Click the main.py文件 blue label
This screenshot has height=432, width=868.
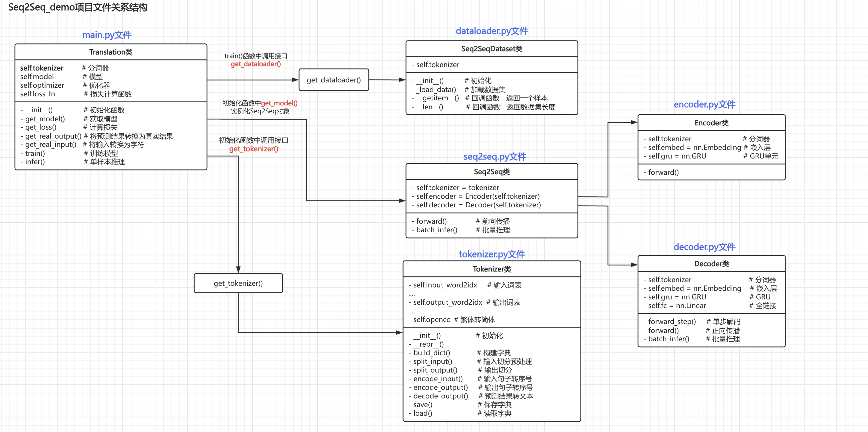click(107, 35)
